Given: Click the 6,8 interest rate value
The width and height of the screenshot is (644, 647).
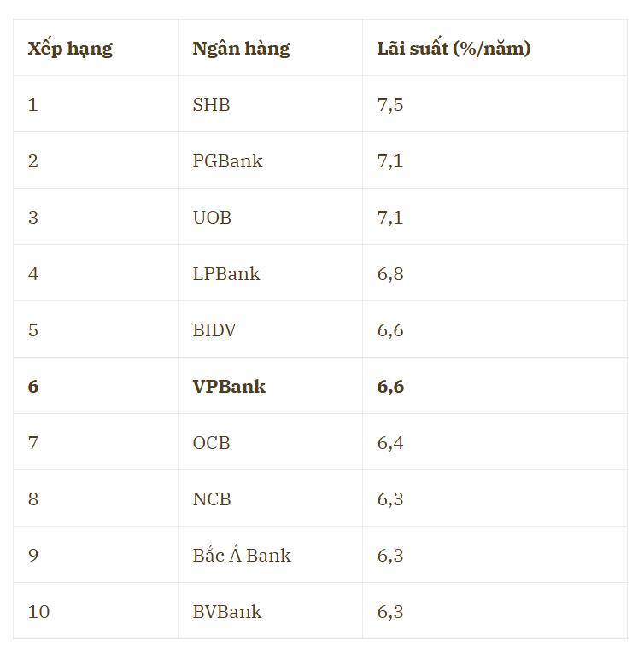Looking at the screenshot, I should point(390,274).
